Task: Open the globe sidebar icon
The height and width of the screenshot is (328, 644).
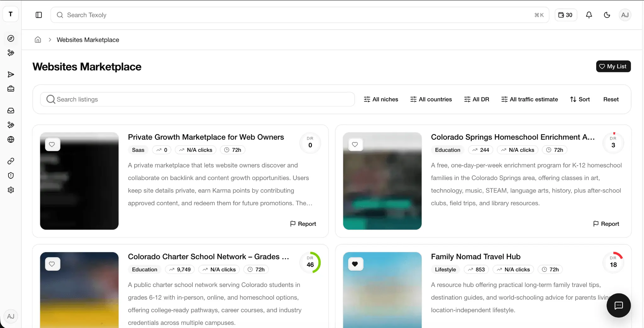Action: pyautogui.click(x=11, y=139)
